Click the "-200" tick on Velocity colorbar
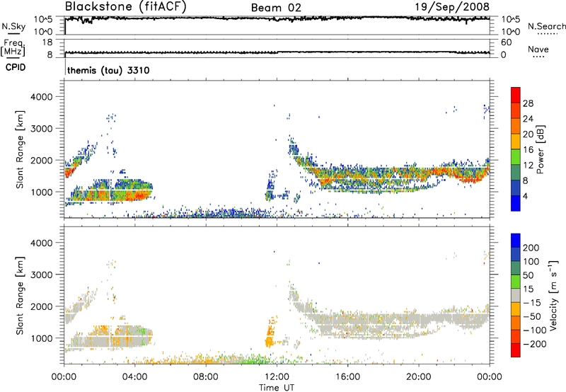This screenshot has width=566, height=392. point(535,344)
